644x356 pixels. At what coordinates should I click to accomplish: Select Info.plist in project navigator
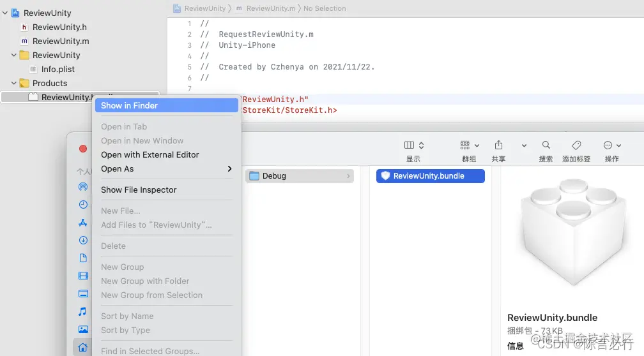pyautogui.click(x=58, y=69)
